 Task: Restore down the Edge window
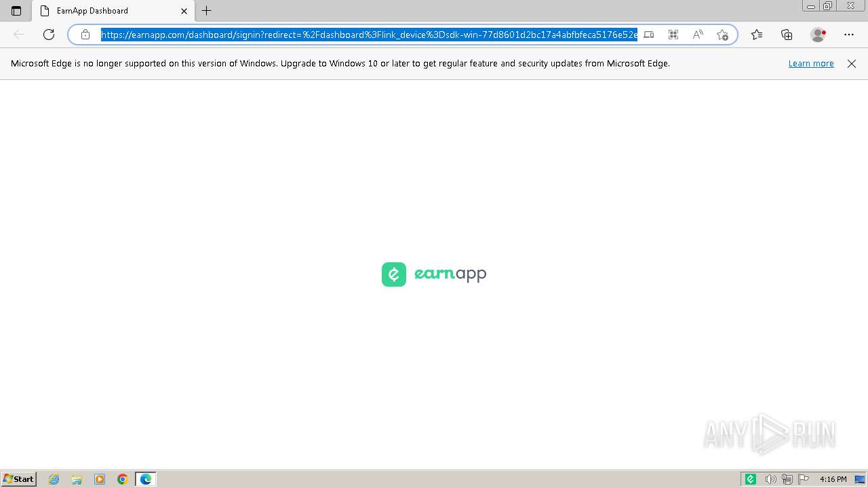[828, 6]
